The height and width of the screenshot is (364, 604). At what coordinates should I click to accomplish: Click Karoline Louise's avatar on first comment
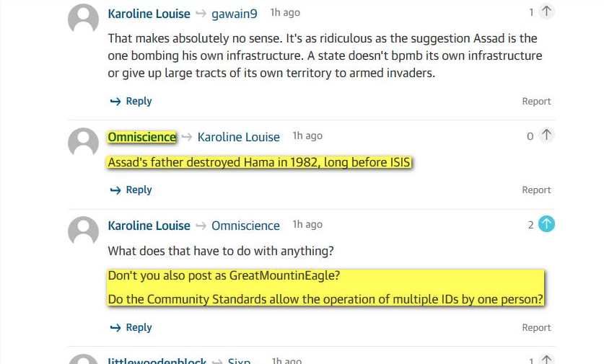[83, 19]
